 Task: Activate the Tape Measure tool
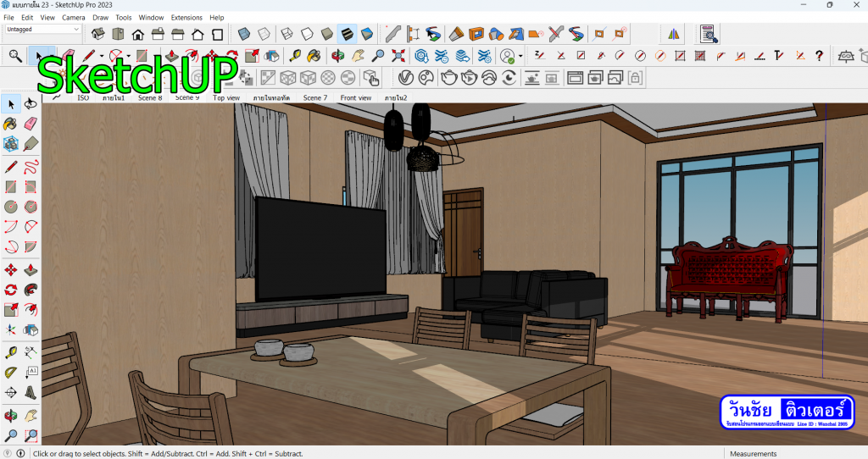(11, 352)
